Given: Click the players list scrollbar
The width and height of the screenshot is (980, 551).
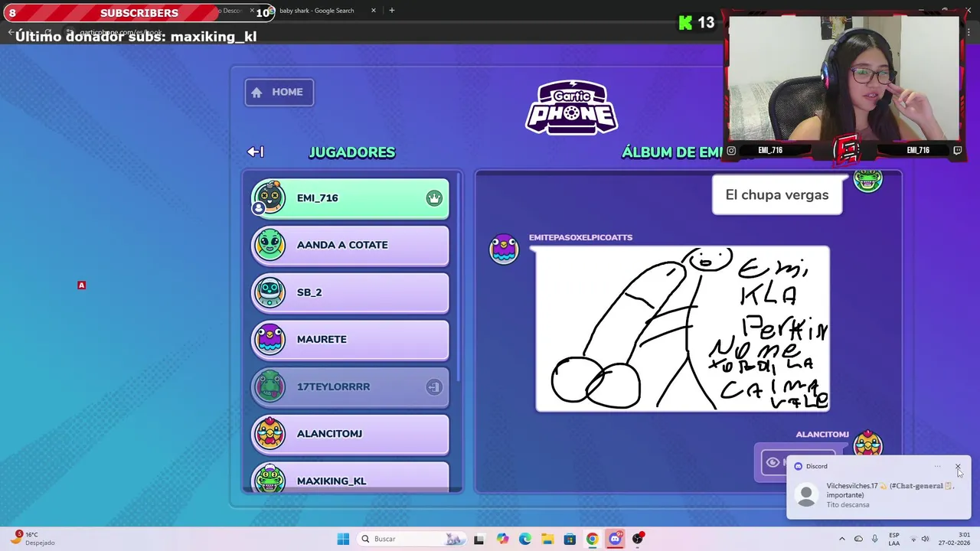Looking at the screenshot, I should click(459, 275).
